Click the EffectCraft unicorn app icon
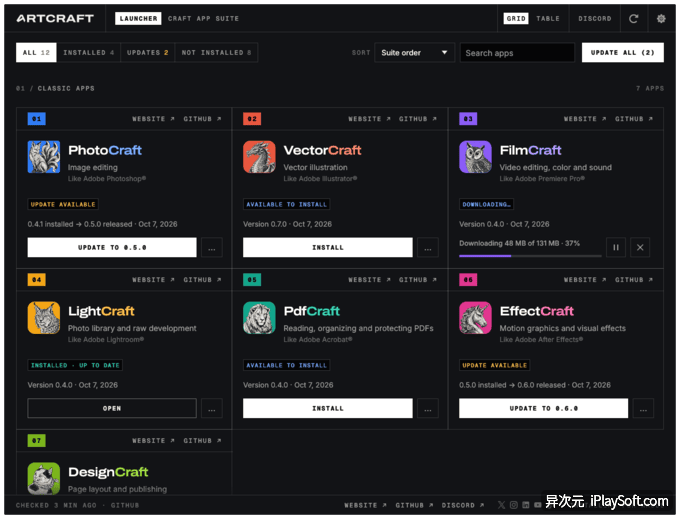 point(475,317)
